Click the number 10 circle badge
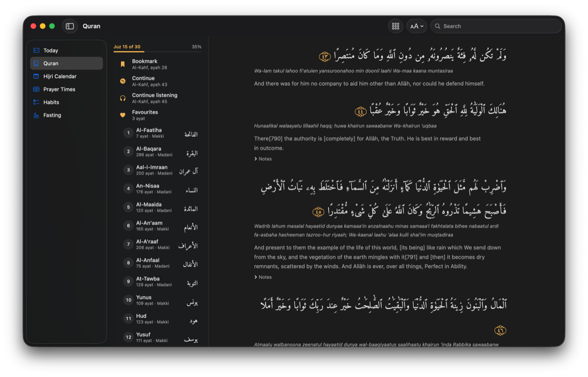This screenshot has height=377, width=588. point(128,300)
